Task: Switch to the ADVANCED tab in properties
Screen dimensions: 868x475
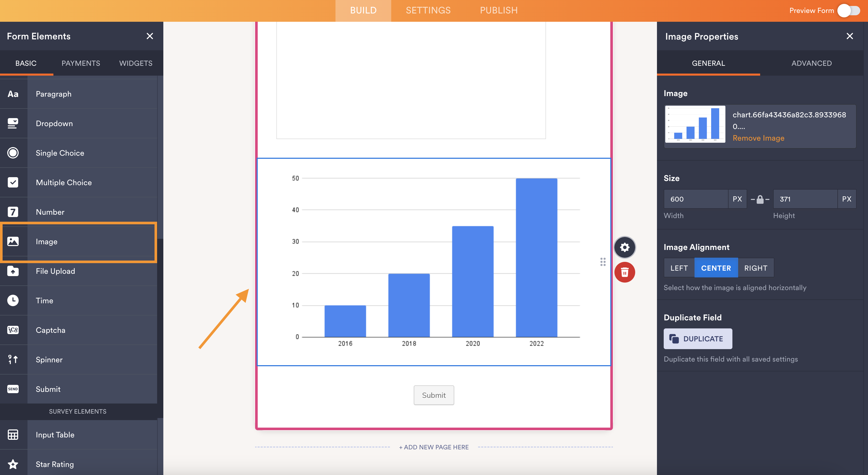Action: 812,63
